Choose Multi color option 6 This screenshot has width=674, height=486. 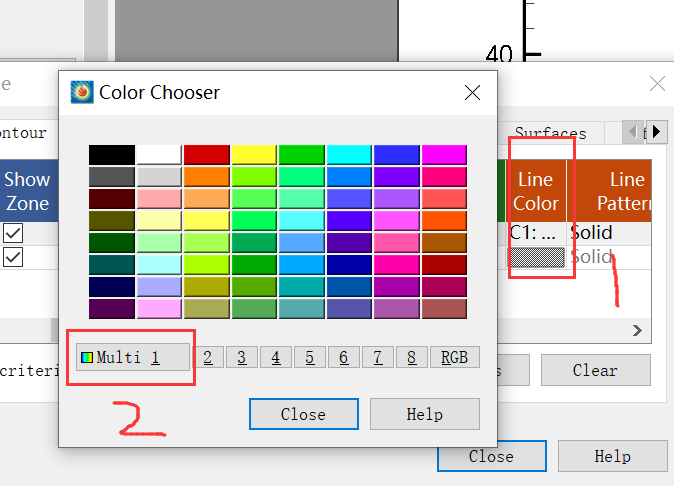[343, 357]
